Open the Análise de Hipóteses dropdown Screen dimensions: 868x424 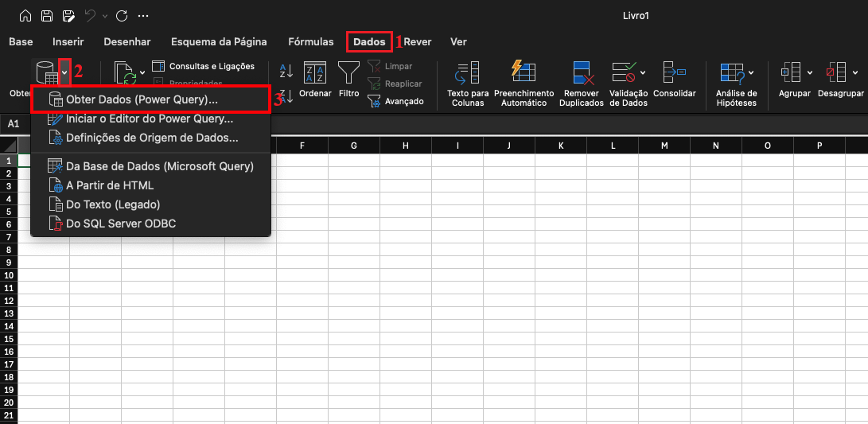coord(751,73)
